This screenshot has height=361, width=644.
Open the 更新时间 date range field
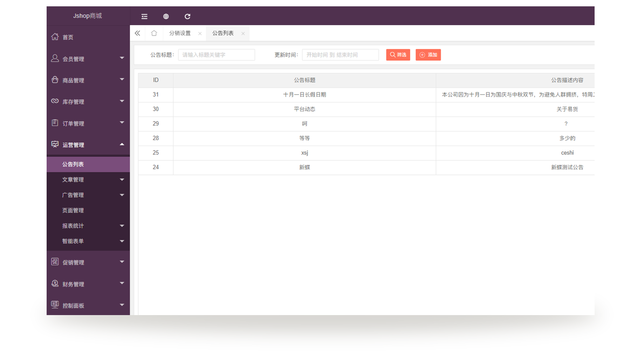coord(341,55)
